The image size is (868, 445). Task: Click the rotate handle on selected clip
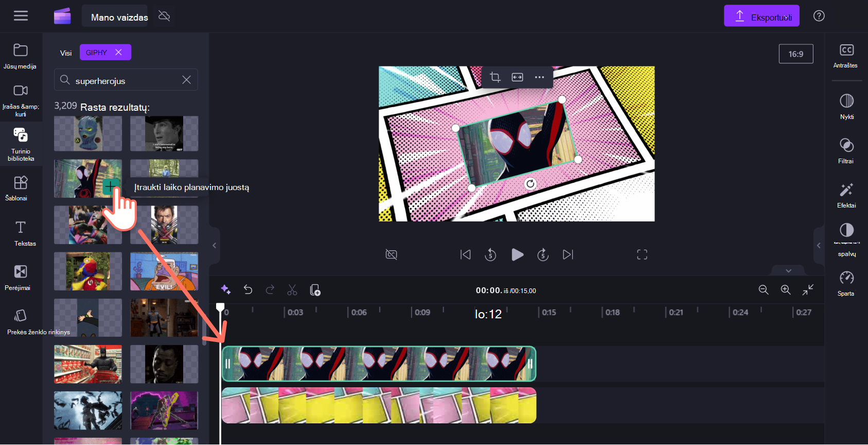[x=530, y=183]
